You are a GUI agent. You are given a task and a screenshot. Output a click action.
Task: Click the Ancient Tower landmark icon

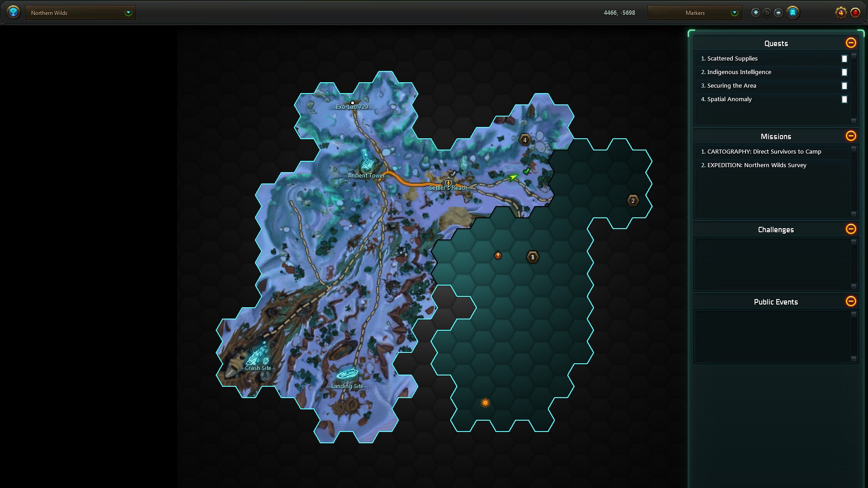(367, 160)
